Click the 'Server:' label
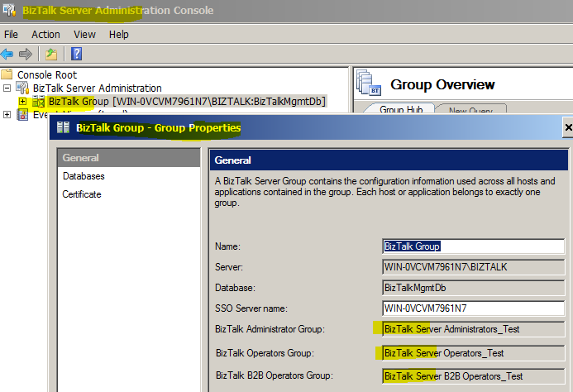 pos(229,267)
